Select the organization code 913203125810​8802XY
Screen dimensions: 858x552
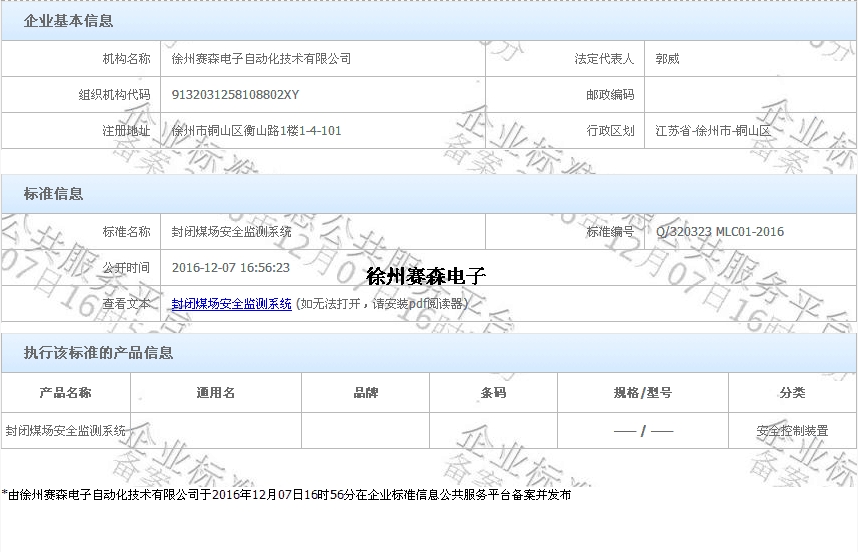pyautogui.click(x=235, y=95)
